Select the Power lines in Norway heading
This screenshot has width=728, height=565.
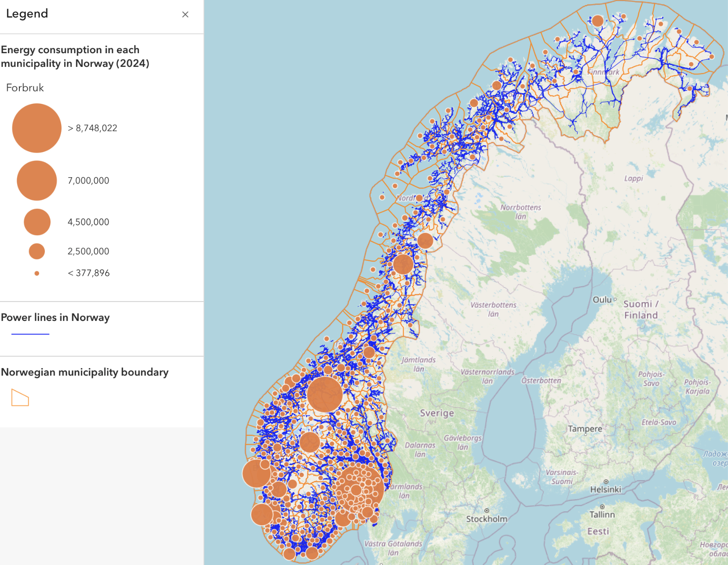pyautogui.click(x=55, y=317)
